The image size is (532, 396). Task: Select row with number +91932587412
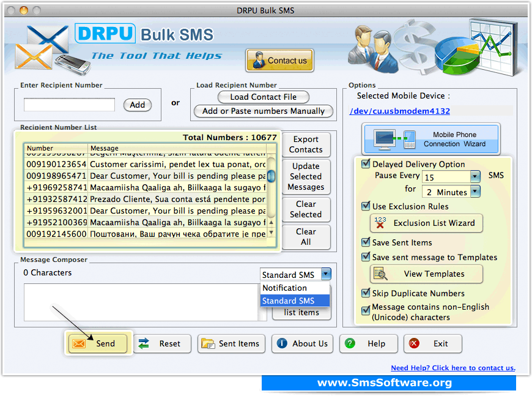tap(146, 199)
